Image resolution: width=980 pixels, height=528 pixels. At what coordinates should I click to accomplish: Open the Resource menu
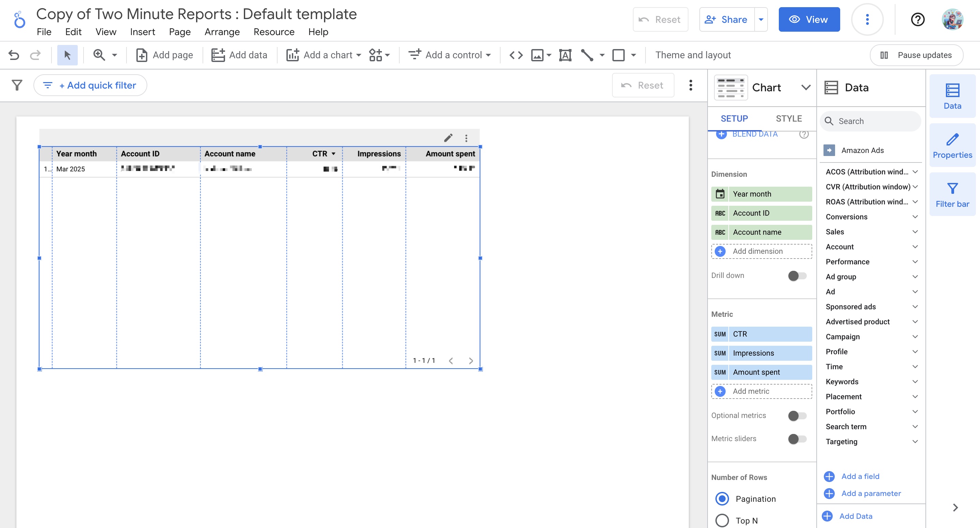[273, 32]
